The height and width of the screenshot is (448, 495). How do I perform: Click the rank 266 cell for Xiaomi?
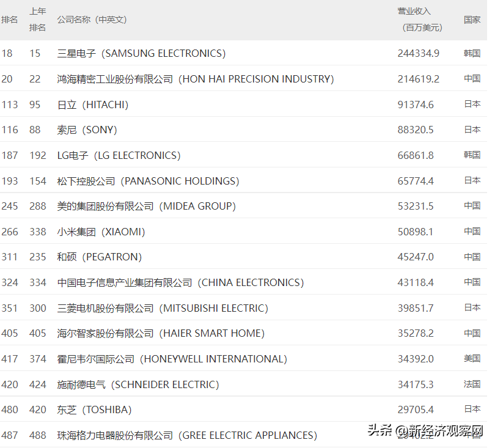pyautogui.click(x=9, y=232)
